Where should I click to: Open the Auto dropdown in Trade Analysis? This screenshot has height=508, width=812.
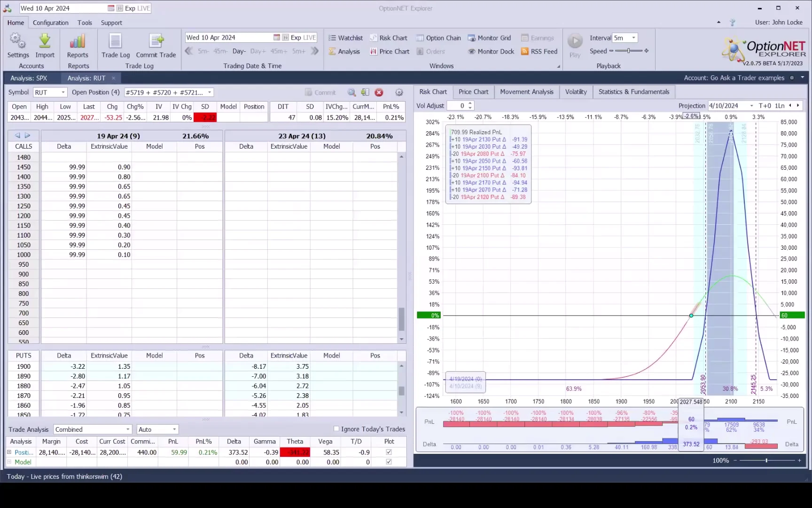[174, 429]
